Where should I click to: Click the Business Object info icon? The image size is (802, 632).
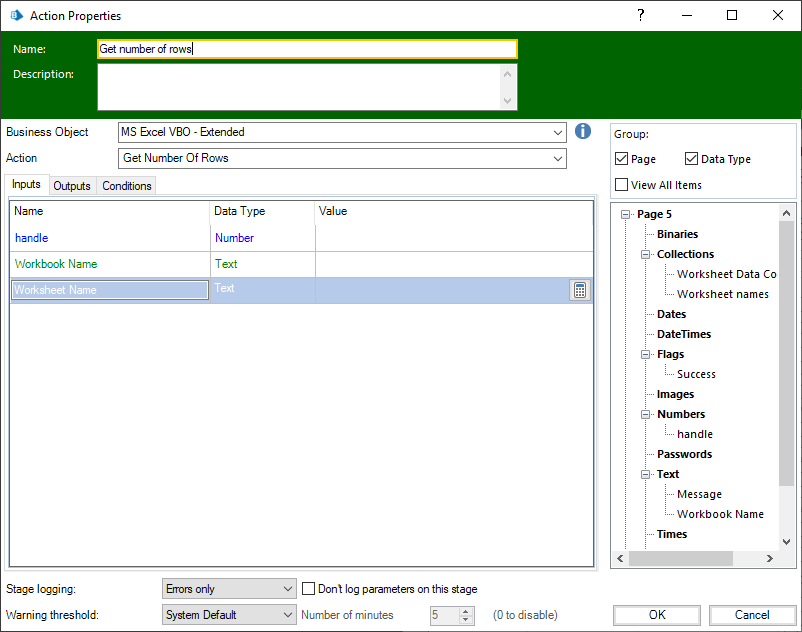(x=584, y=132)
